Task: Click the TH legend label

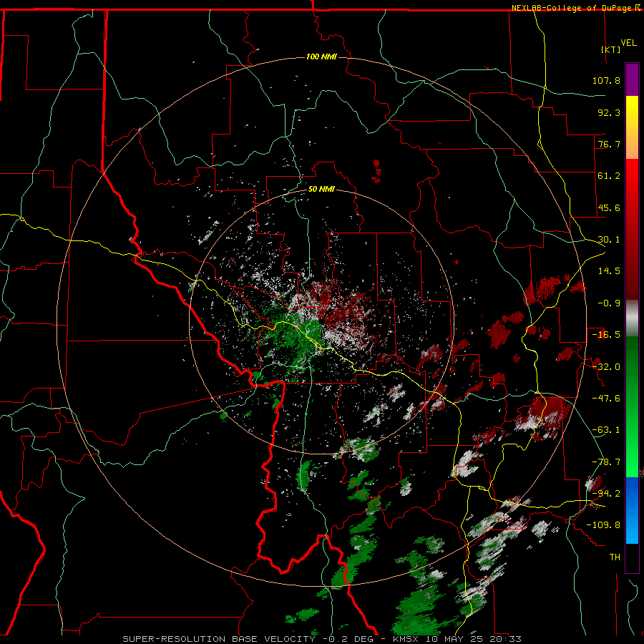Action: 615,557
